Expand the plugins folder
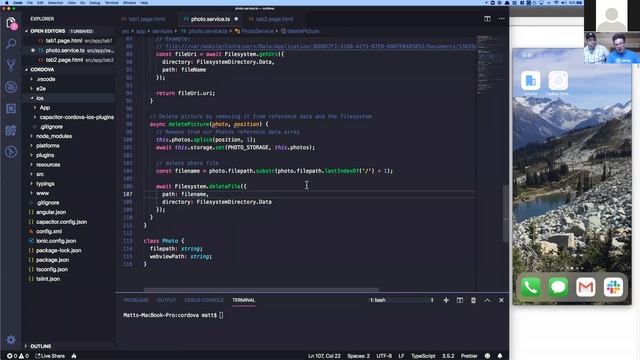This screenshot has height=360, width=640. [x=45, y=155]
